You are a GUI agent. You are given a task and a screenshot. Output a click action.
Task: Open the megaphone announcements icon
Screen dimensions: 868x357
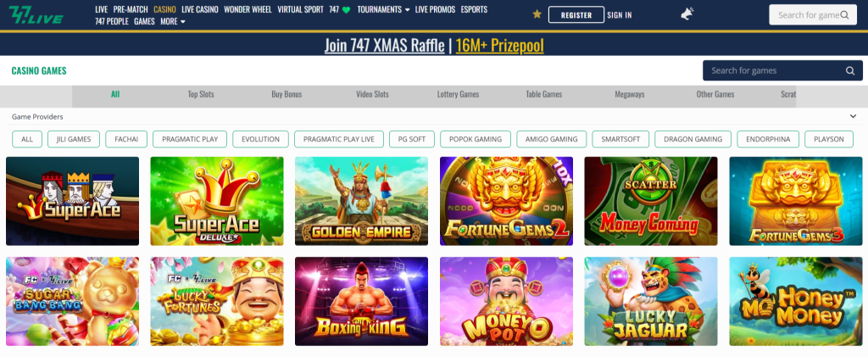coord(687,14)
